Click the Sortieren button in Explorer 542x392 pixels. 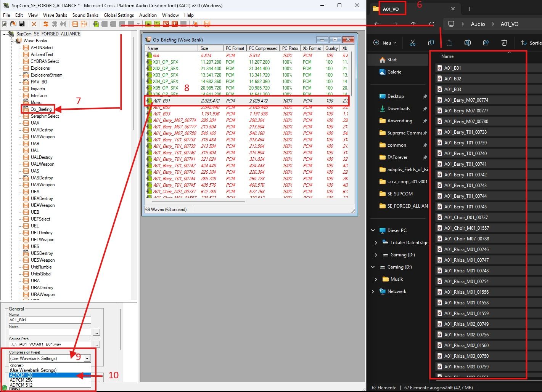pyautogui.click(x=531, y=43)
